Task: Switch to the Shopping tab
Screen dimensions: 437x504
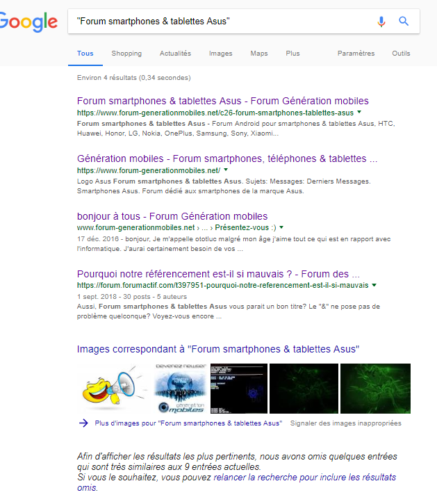Action: tap(126, 54)
